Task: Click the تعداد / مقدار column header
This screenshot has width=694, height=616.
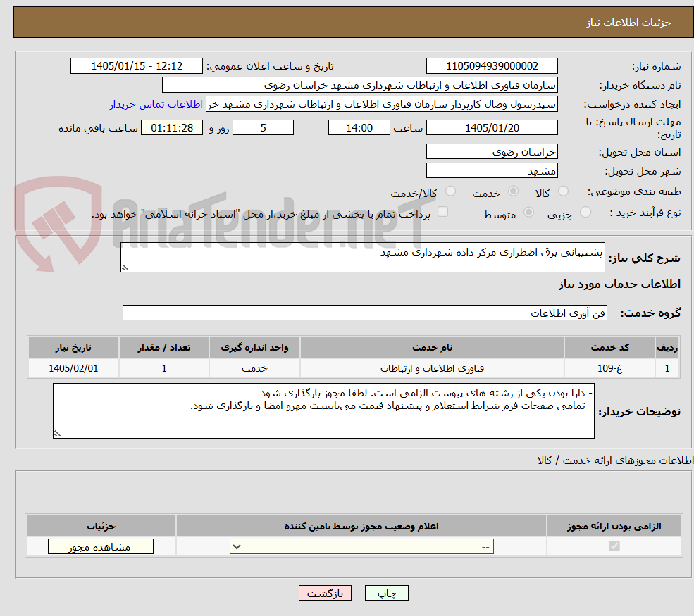Action: coord(163,348)
